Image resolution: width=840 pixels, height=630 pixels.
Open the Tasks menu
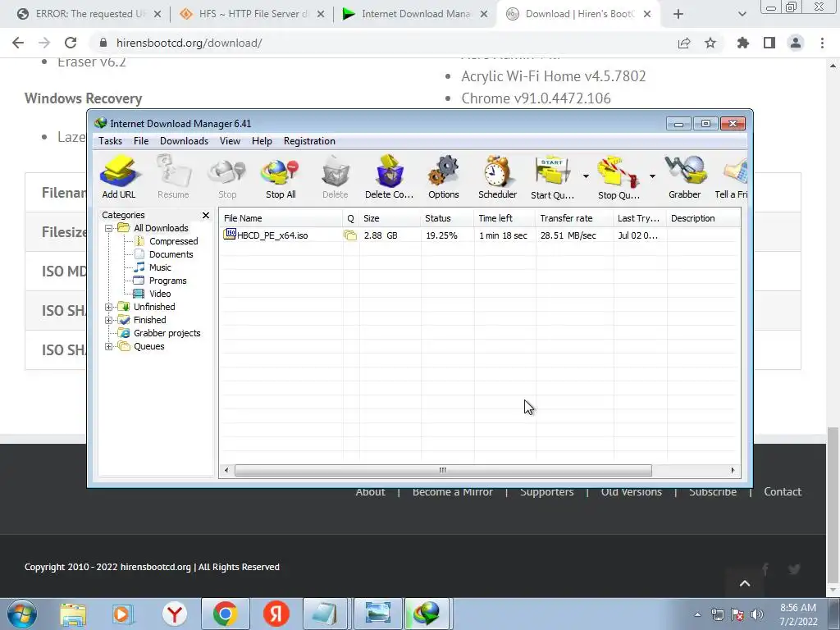pos(111,141)
